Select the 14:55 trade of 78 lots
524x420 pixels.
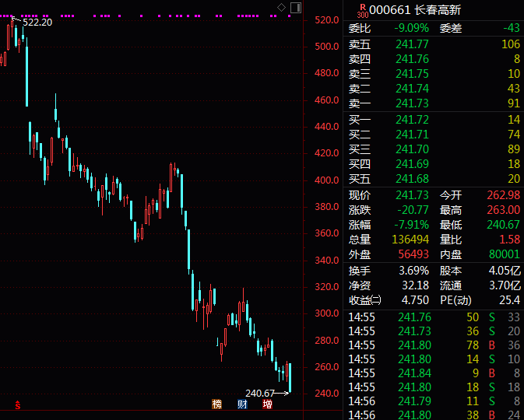tap(434, 345)
